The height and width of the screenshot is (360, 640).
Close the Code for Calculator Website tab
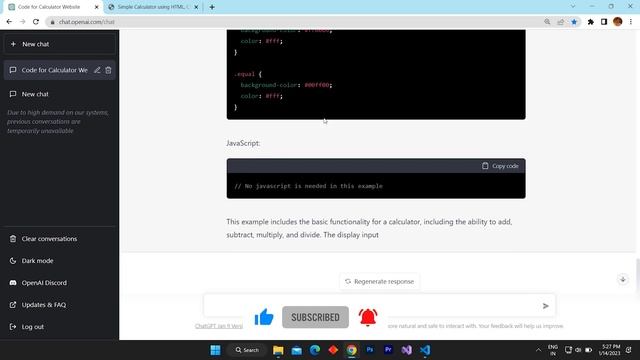pos(97,7)
